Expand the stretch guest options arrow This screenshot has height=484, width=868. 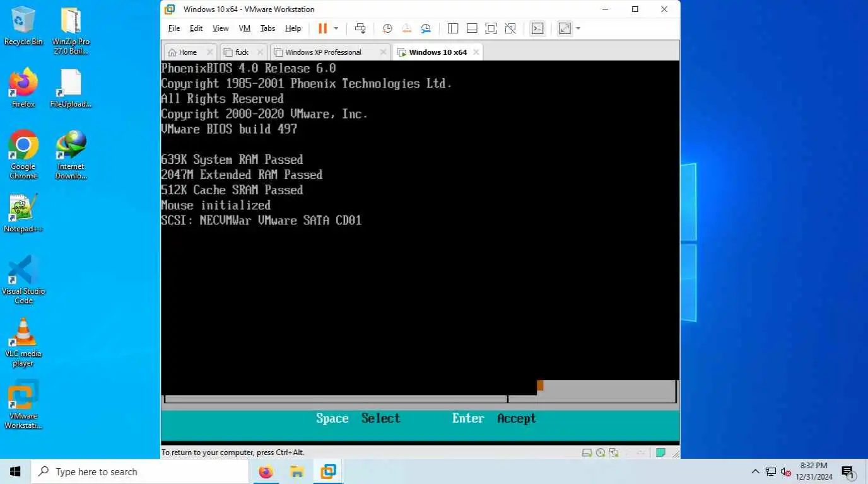coord(578,28)
